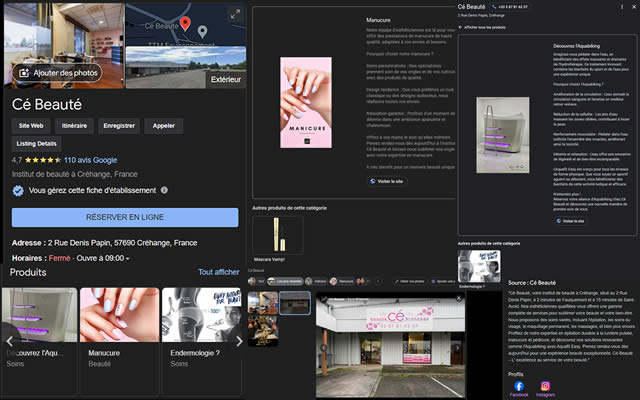The height and width of the screenshot is (400, 640).
Task: Click Afficher tous les produits back link
Action: point(482,27)
